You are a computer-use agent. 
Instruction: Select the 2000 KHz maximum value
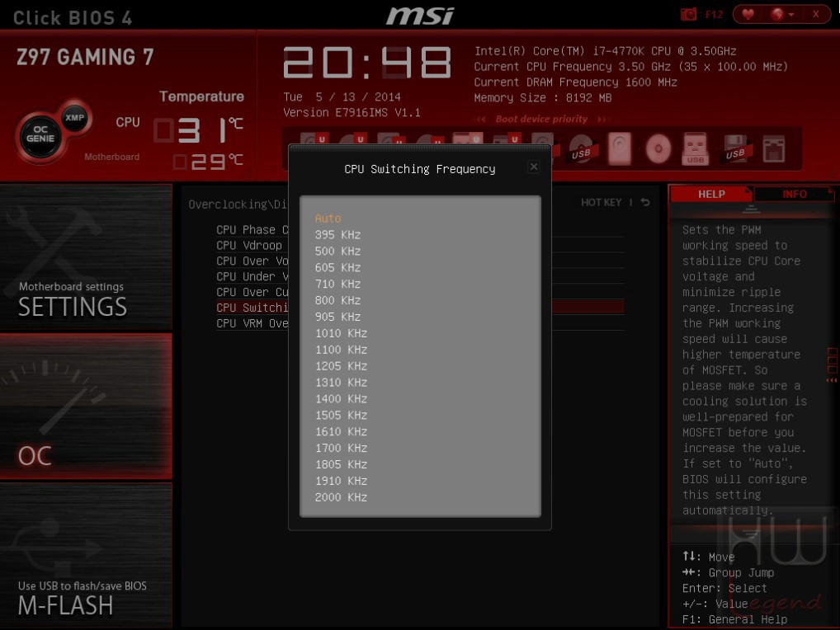click(x=342, y=497)
